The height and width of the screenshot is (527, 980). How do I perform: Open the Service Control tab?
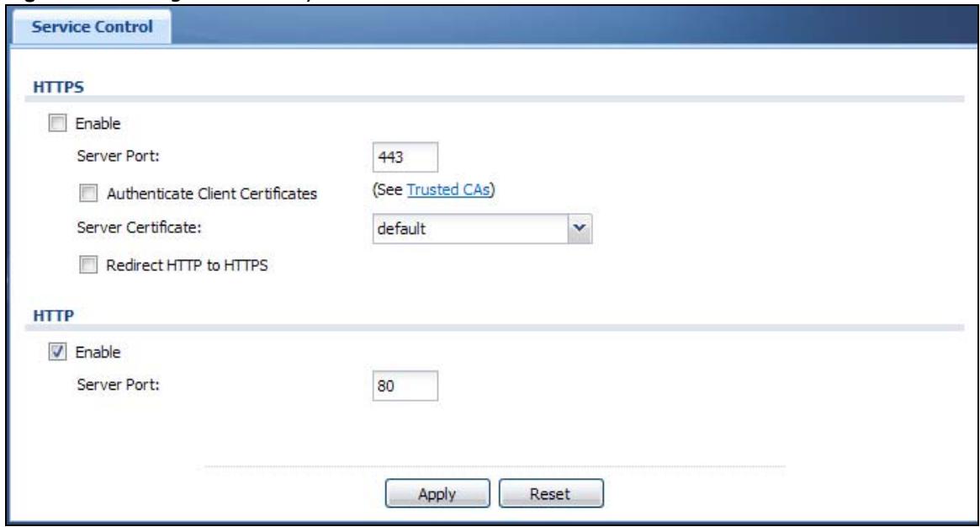[x=92, y=27]
